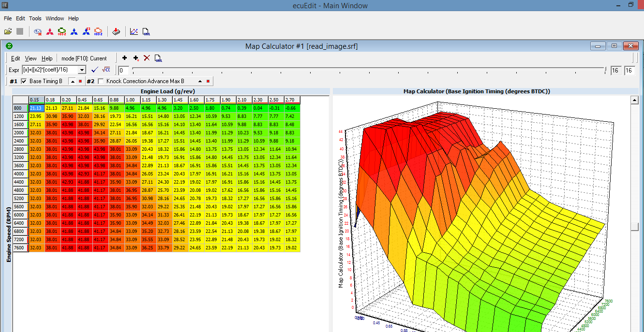Click the ECU chip download icon
Screen dimensions: 644x332
coord(116,32)
